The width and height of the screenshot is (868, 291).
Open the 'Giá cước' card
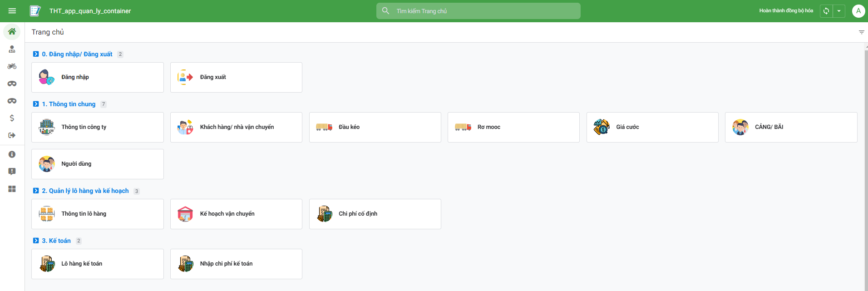(652, 127)
